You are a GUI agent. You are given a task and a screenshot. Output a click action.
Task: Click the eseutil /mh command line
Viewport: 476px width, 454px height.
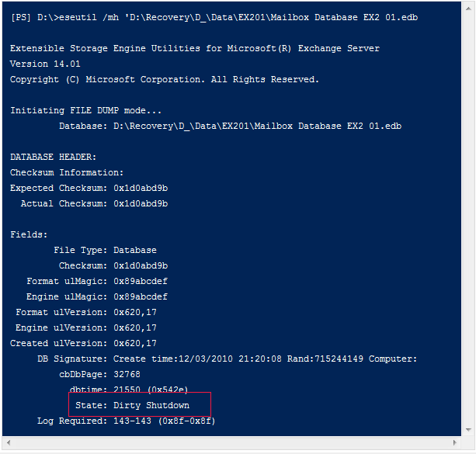point(214,17)
